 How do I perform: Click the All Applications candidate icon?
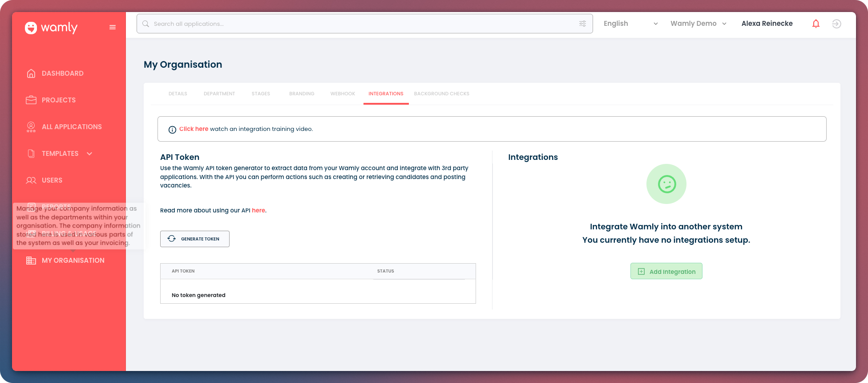(x=31, y=127)
